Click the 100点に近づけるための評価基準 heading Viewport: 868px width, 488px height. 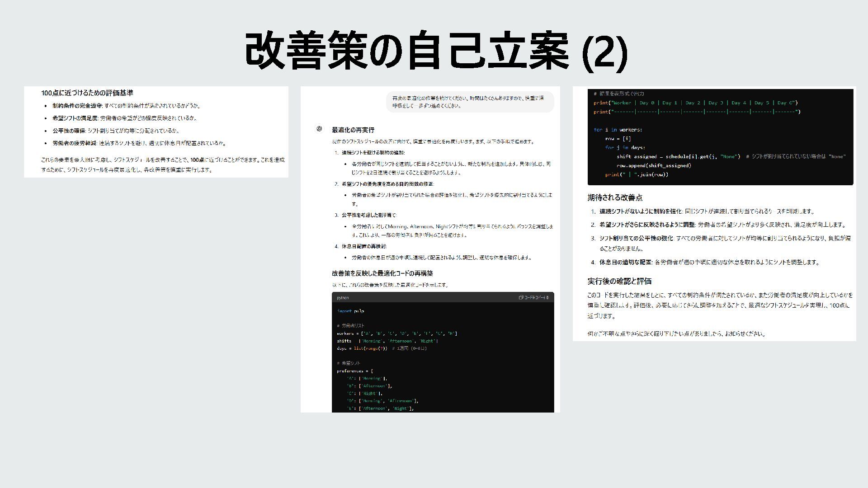pos(87,93)
